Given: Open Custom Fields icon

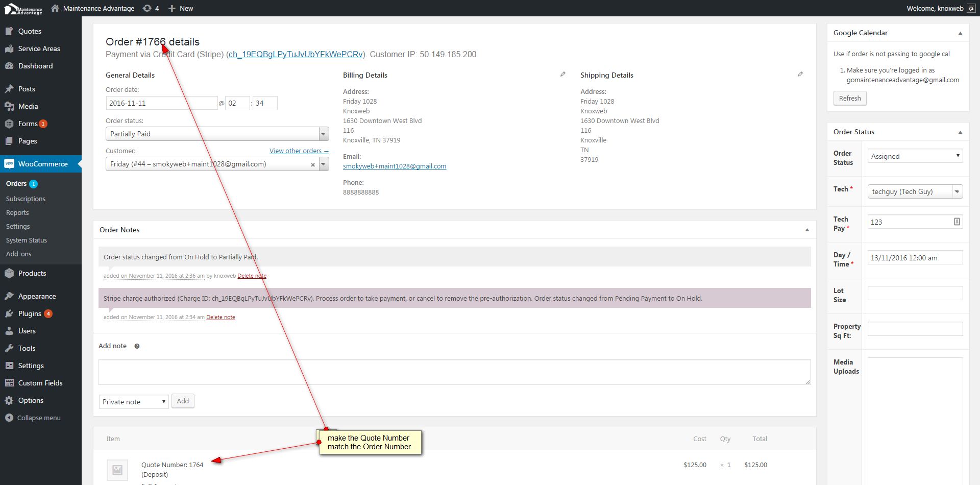Looking at the screenshot, I should pyautogui.click(x=9, y=383).
